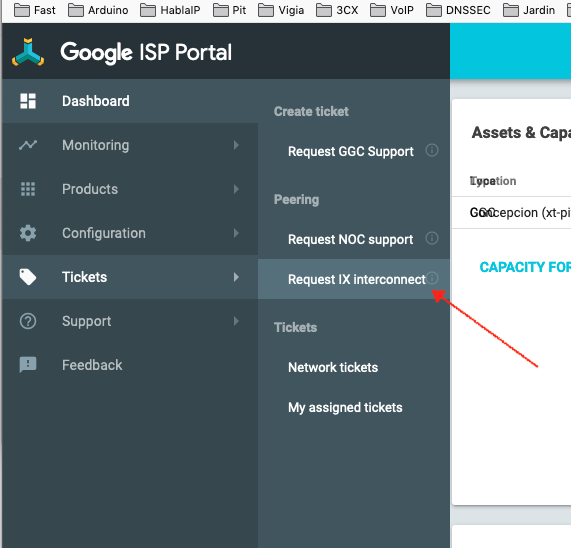Open the Pit bookmarks folder
The width and height of the screenshot is (571, 548).
coord(229,10)
